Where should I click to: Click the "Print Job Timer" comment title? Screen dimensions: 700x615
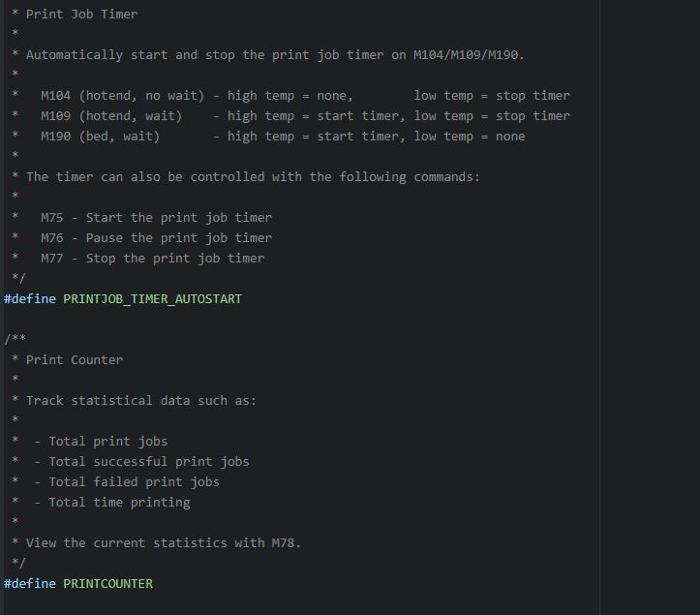click(81, 14)
